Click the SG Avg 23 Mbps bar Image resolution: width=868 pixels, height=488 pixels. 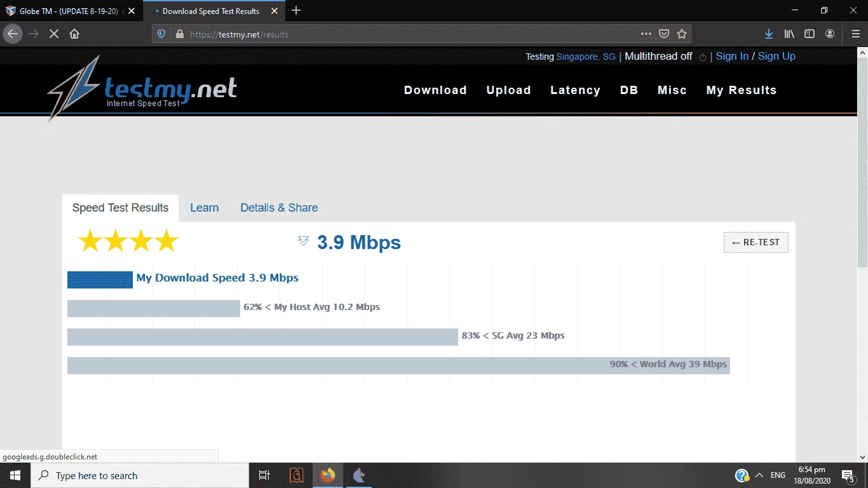(262, 337)
